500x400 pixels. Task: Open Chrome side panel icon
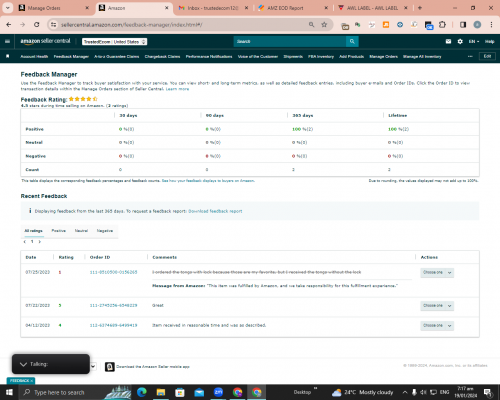(463, 25)
